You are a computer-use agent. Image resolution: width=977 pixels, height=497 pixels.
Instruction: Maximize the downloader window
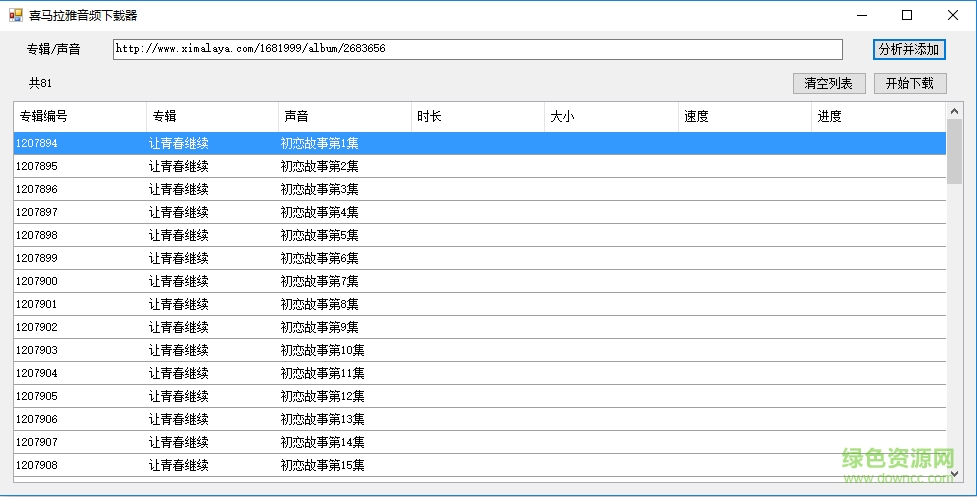coord(907,15)
